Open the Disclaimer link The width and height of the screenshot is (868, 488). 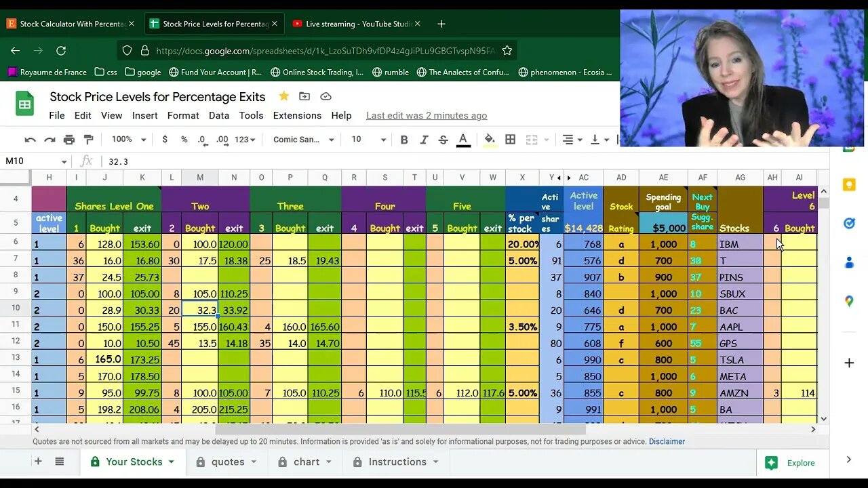[667, 441]
